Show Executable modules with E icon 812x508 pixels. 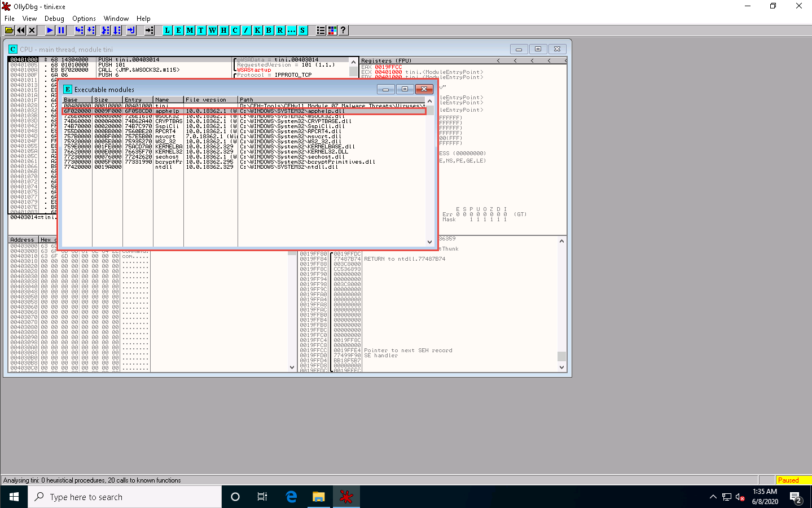click(x=179, y=30)
